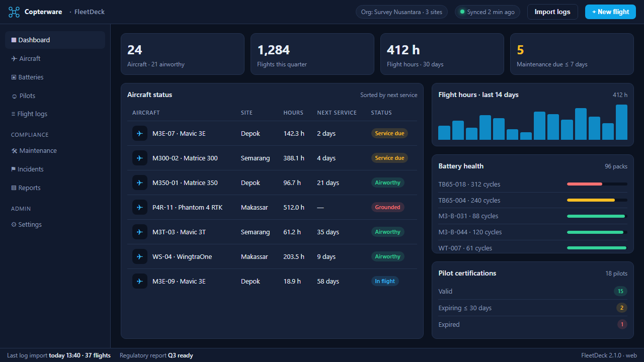The height and width of the screenshot is (362, 644).
Task: Click the Valid pilots count badge 15
Action: click(x=620, y=292)
